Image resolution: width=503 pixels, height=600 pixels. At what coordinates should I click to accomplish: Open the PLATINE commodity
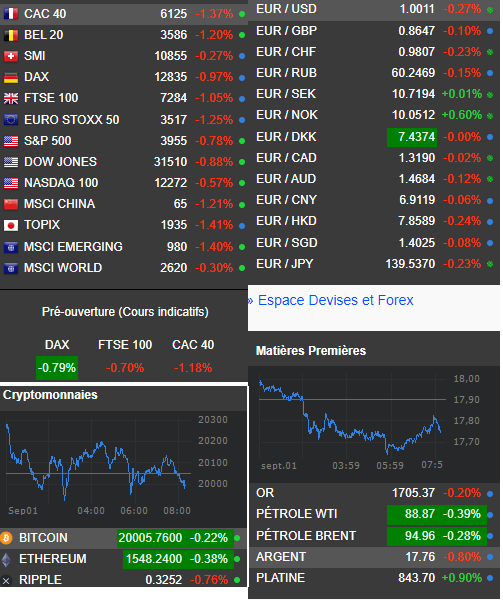coord(280,578)
